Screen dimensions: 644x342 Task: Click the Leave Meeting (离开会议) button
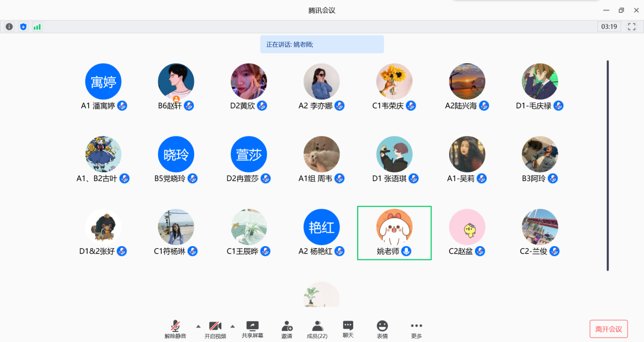click(608, 329)
